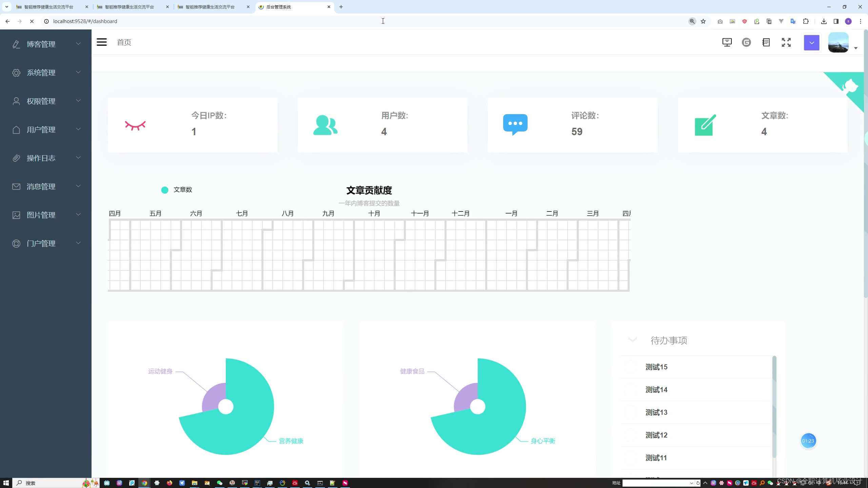Switch to first 智能推荐健康生活交流平台 tab
This screenshot has height=488, width=868.
click(x=49, y=7)
